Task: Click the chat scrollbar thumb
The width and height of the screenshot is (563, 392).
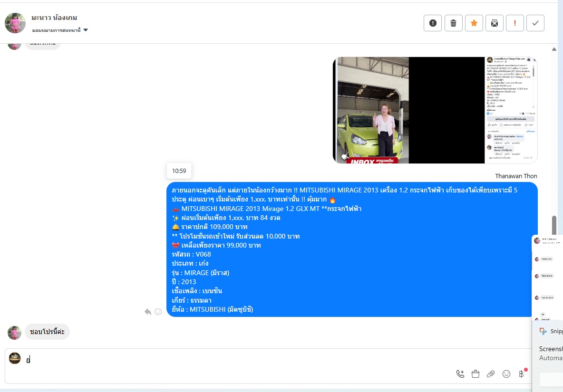Action: pos(554,225)
